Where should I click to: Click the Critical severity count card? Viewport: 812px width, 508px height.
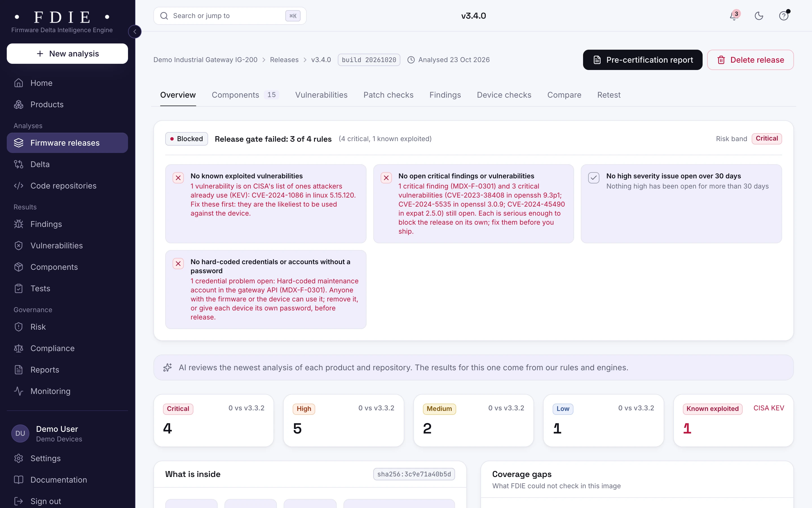214,420
